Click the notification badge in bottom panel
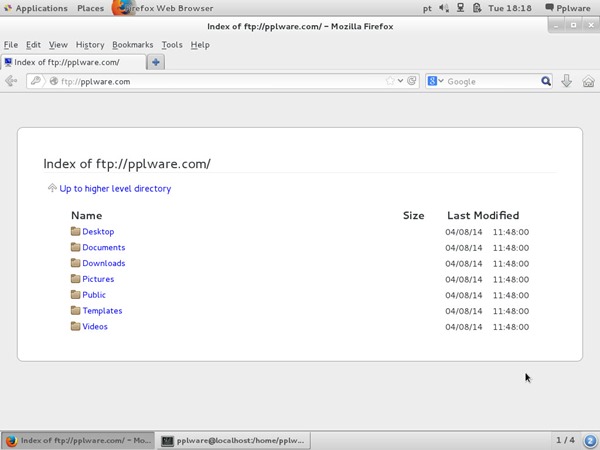Viewport: 600px width, 450px height. tap(590, 440)
